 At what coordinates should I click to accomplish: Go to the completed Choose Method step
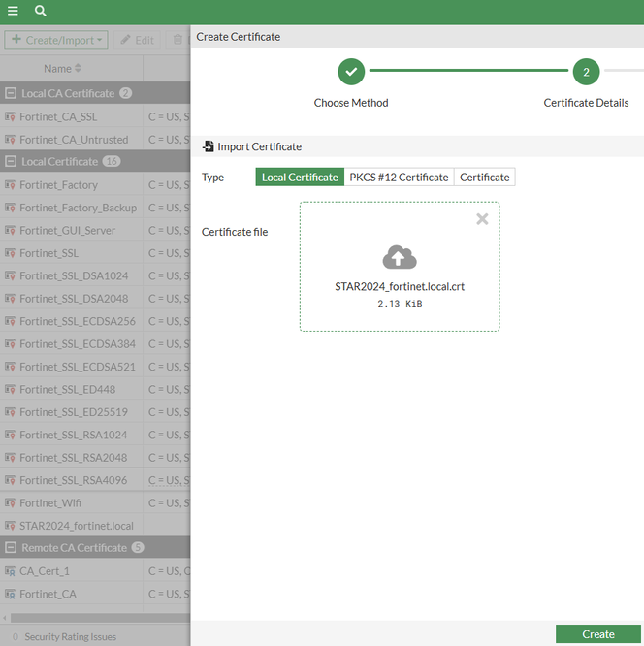click(x=351, y=72)
